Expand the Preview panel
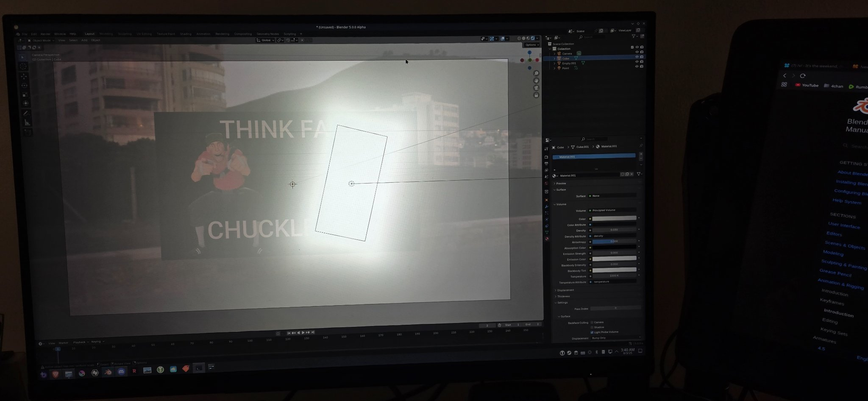 coord(554,184)
